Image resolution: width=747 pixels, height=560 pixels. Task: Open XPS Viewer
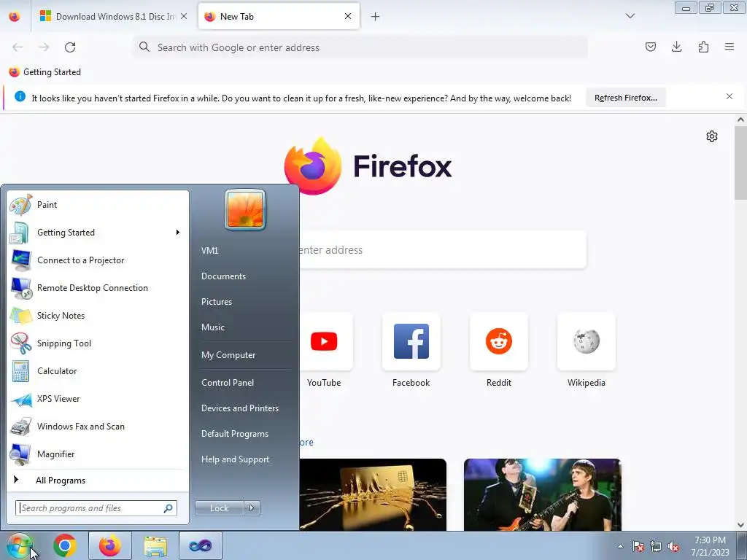click(x=98, y=399)
